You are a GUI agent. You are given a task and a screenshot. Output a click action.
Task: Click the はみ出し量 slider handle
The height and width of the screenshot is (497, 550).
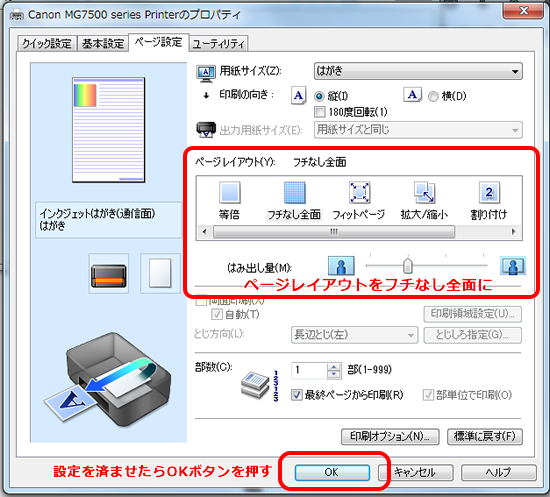tap(407, 266)
